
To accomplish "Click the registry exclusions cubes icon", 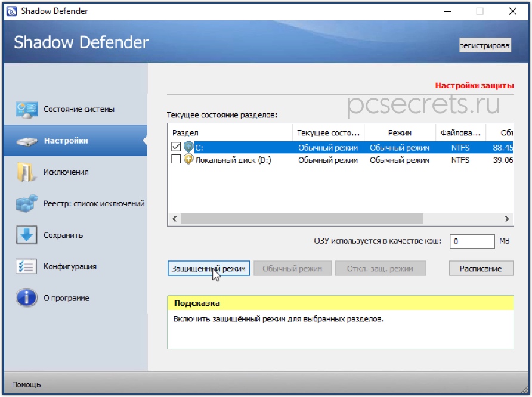I will tap(26, 203).
